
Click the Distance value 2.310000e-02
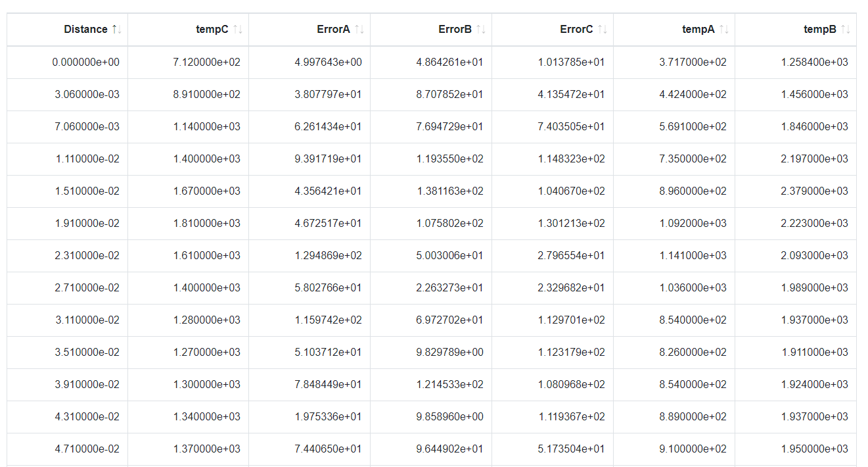click(x=87, y=256)
